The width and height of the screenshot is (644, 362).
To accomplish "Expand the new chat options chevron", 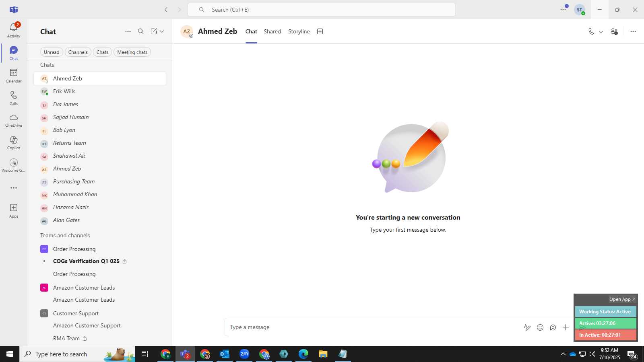I will pos(162,31).
